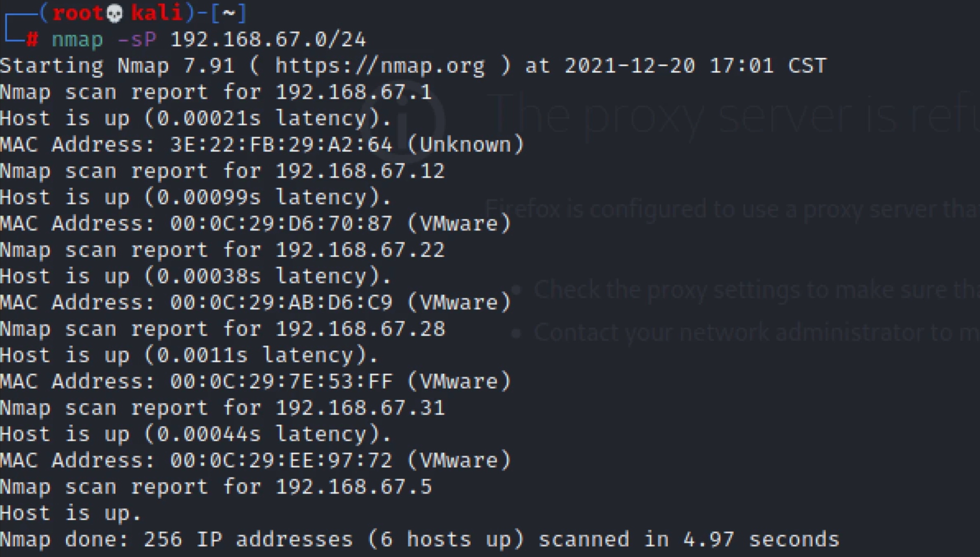Click MAC address 00:0C:29:D6:70:87
This screenshot has width=980, height=557.
[x=281, y=224]
